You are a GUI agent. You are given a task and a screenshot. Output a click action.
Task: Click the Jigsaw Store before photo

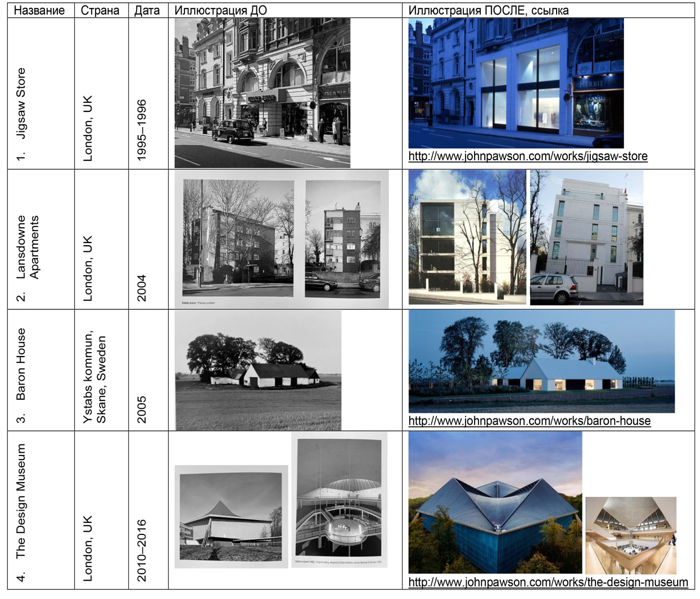tap(263, 93)
